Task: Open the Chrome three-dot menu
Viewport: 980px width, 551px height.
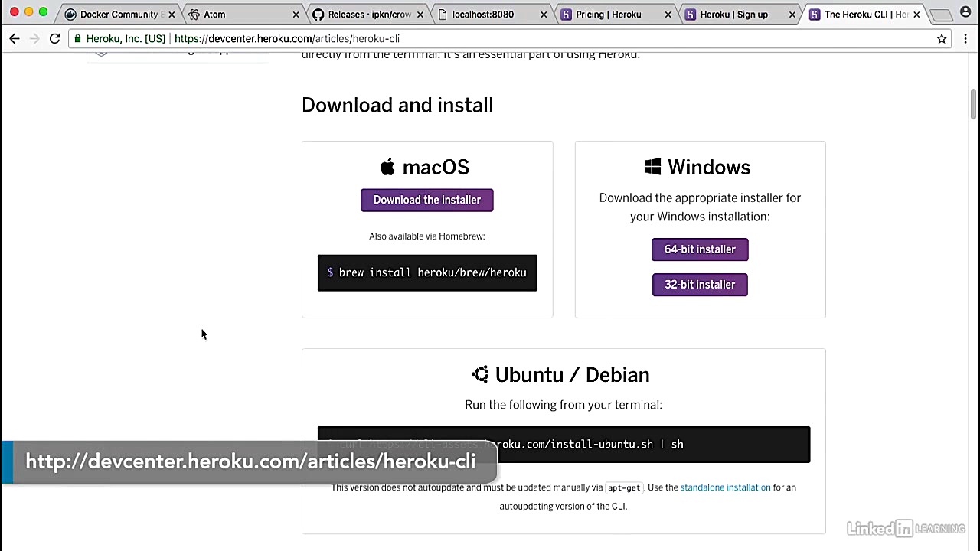Action: click(965, 38)
